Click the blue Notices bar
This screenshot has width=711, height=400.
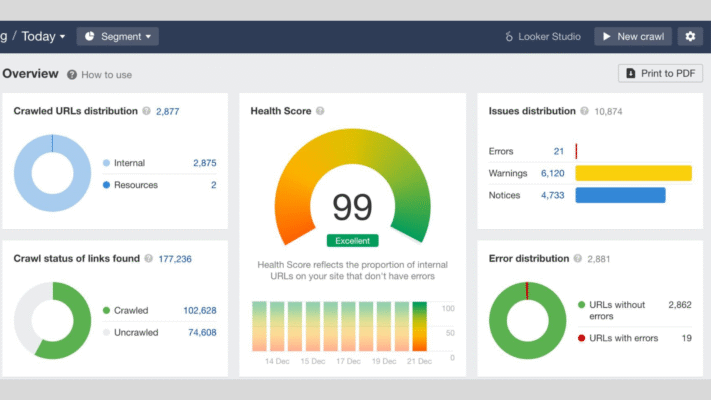[620, 195]
